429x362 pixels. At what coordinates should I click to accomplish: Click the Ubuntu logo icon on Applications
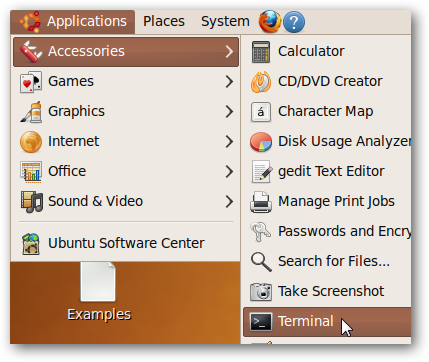tap(30, 22)
